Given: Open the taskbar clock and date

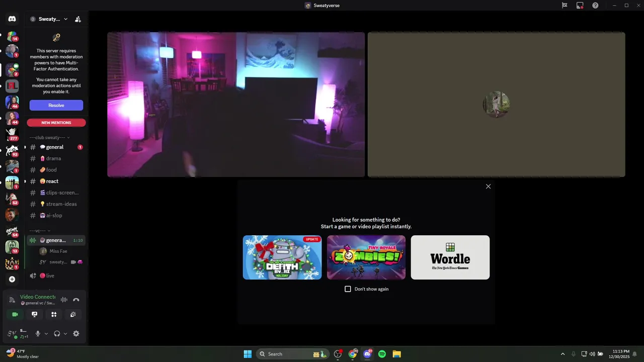Looking at the screenshot, I should pos(621,354).
